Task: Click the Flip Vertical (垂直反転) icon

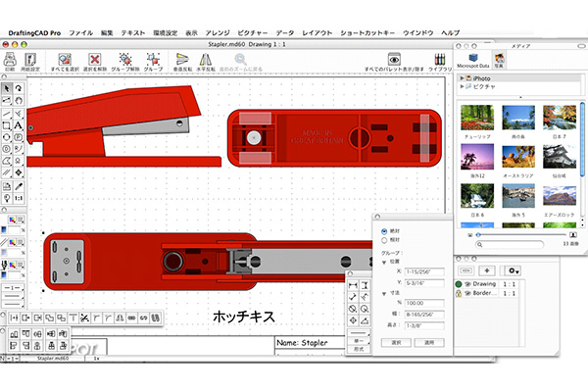Action: point(183,60)
